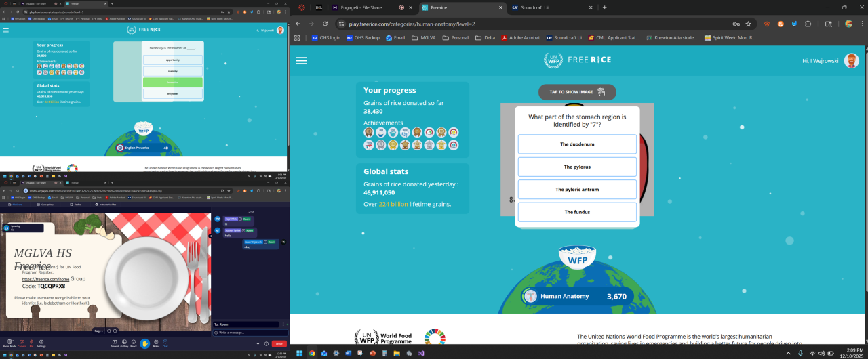
Task: Click Leave in the Engageli window
Action: pyautogui.click(x=279, y=343)
